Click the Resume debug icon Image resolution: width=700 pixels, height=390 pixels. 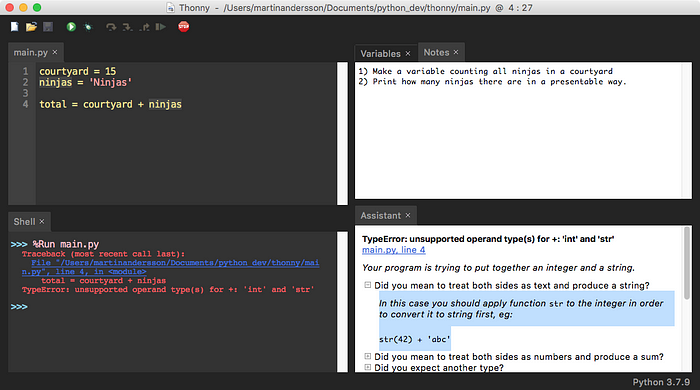161,27
